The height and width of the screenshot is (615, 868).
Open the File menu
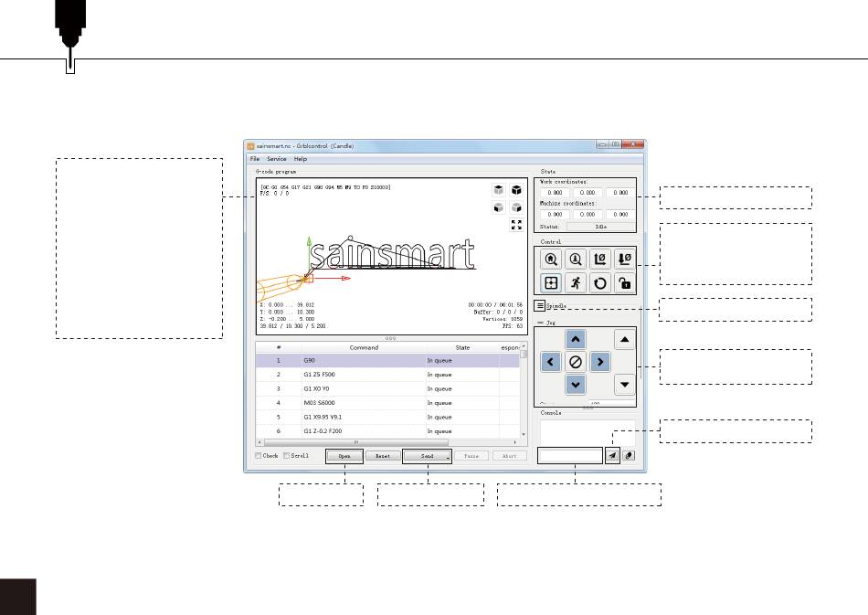[255, 159]
